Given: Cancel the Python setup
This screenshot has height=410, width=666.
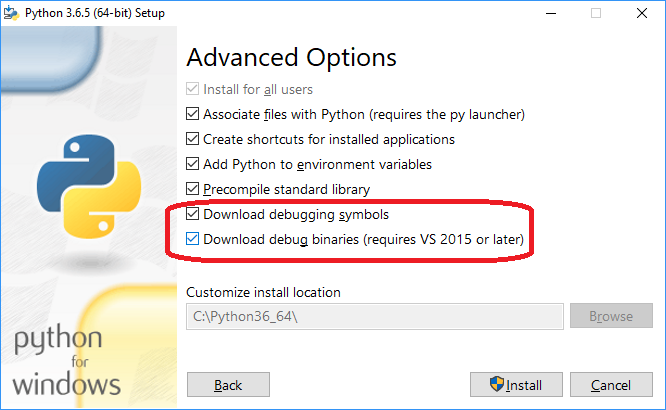Looking at the screenshot, I should 611,385.
